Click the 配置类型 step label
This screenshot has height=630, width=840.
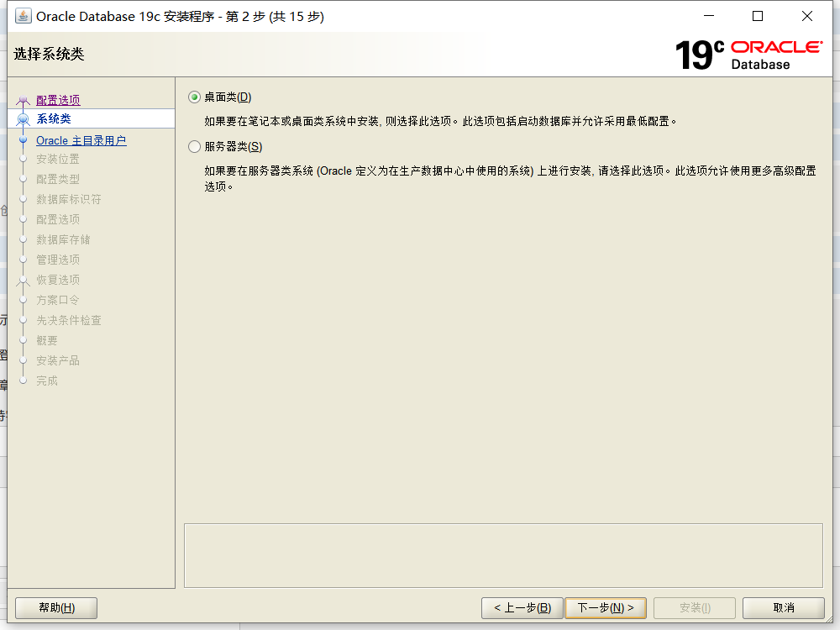(58, 179)
